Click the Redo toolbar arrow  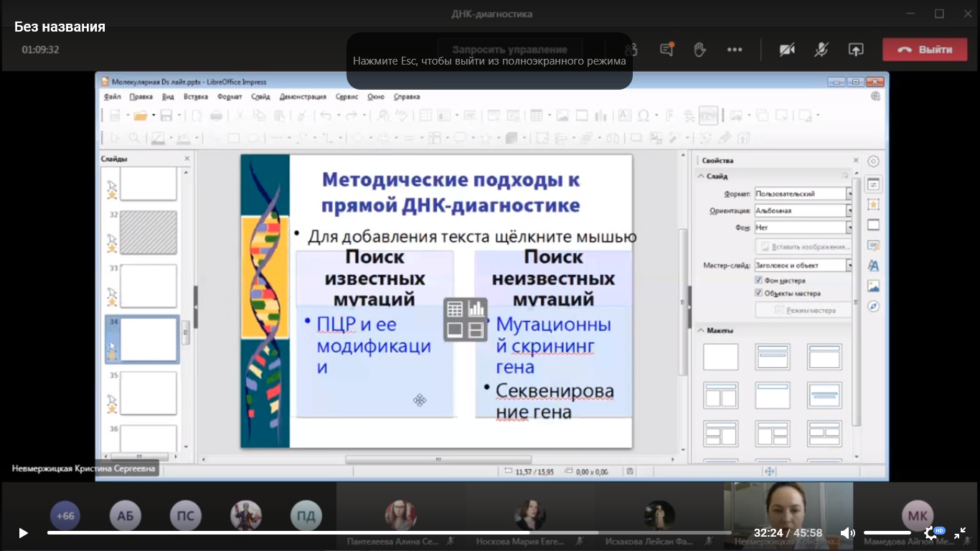(x=350, y=116)
